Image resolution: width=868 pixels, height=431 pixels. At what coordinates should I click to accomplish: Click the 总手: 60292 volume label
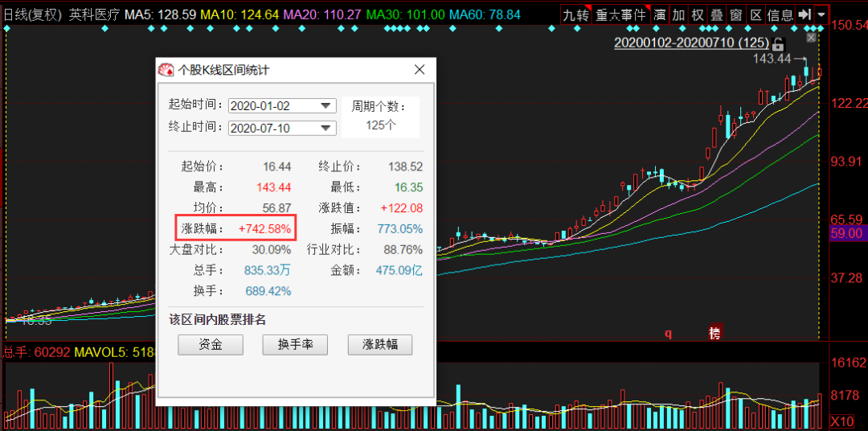pos(36,351)
